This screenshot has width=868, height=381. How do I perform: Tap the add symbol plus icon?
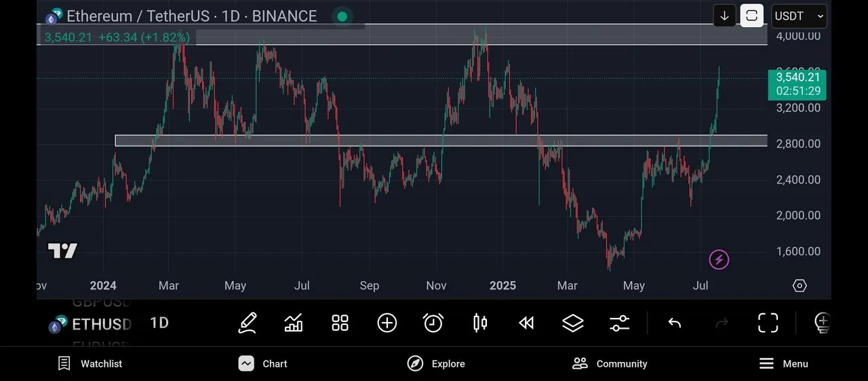pos(387,323)
